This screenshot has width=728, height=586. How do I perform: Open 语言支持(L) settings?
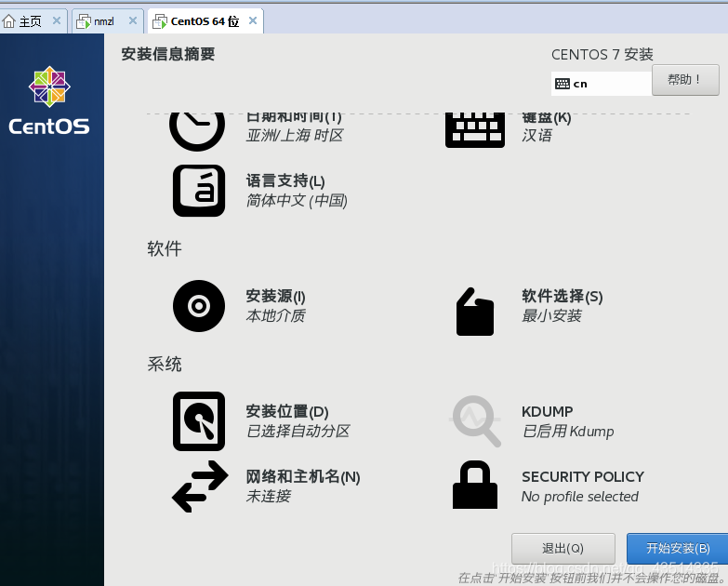(x=285, y=180)
